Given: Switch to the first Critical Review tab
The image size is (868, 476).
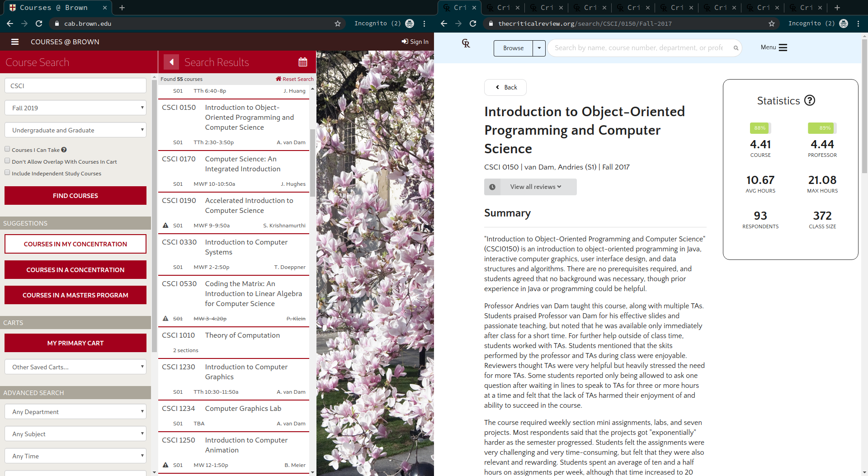Looking at the screenshot, I should (x=459, y=8).
